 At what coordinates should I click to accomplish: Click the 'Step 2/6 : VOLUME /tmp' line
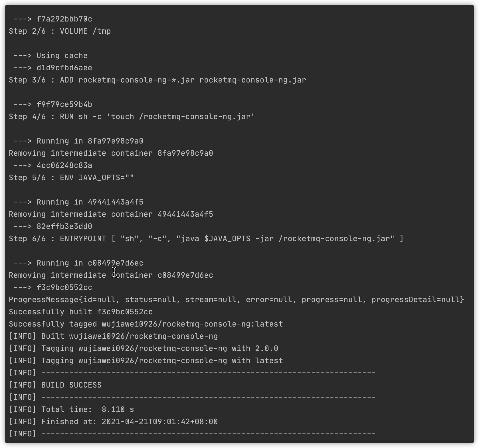point(60,31)
